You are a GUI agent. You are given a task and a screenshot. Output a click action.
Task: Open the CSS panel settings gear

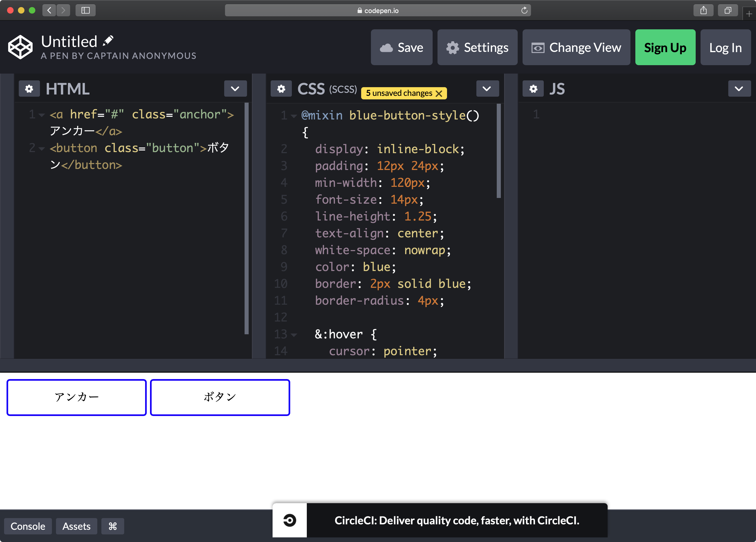(x=281, y=89)
